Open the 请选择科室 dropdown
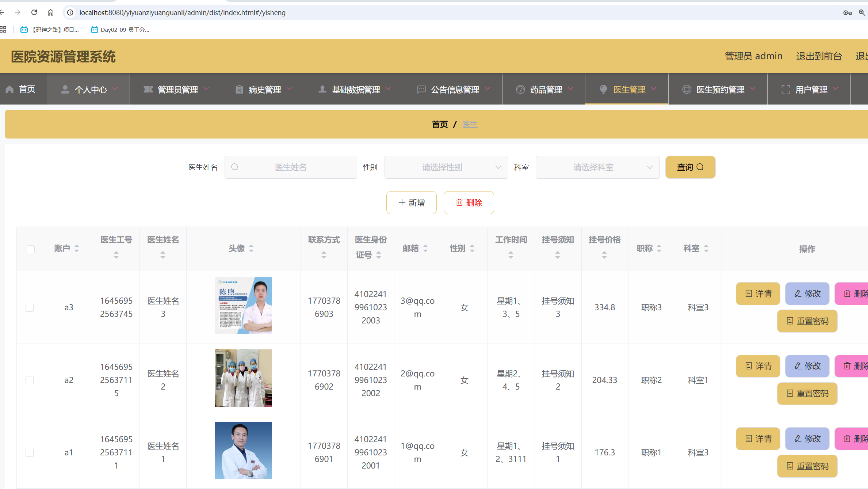Image resolution: width=868 pixels, height=489 pixels. (x=597, y=167)
